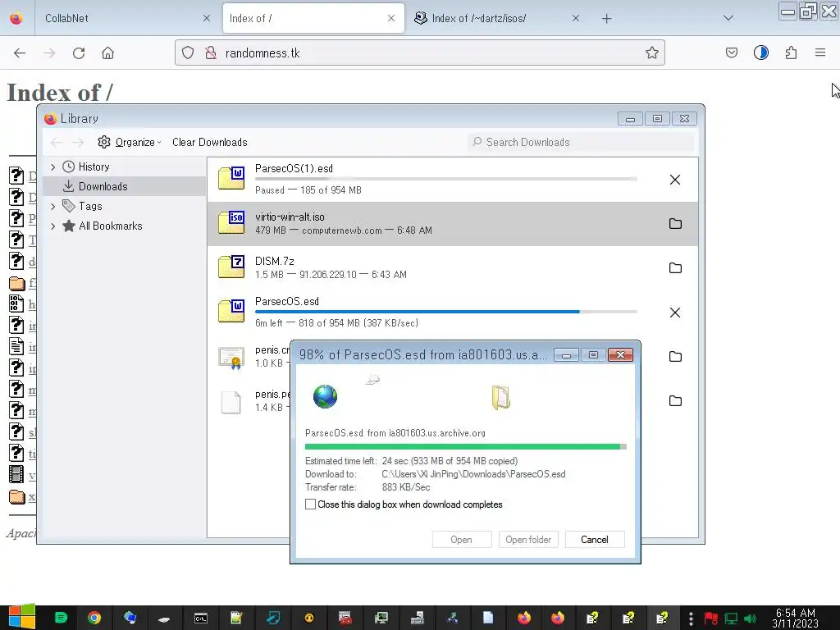This screenshot has height=630, width=840.
Task: Expand the History tree node
Action: click(x=52, y=167)
